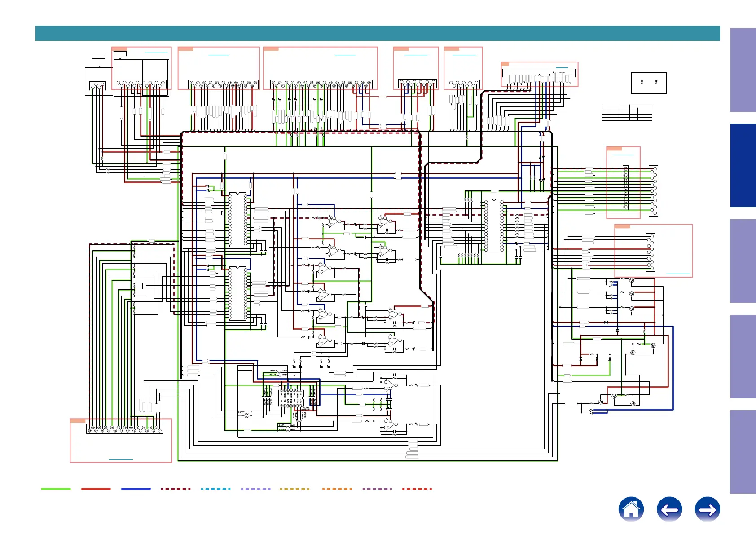Click the forward arrow navigation button
This screenshot has height=535, width=756.
pos(708,509)
